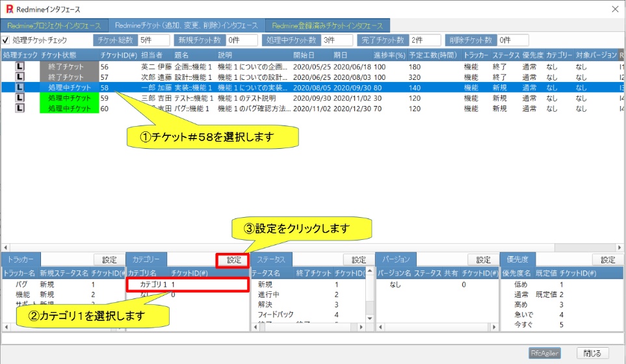Click the 削除チケット数 field showing 0件
Image resolution: width=626 pixels, height=364 pixels.
513,40
